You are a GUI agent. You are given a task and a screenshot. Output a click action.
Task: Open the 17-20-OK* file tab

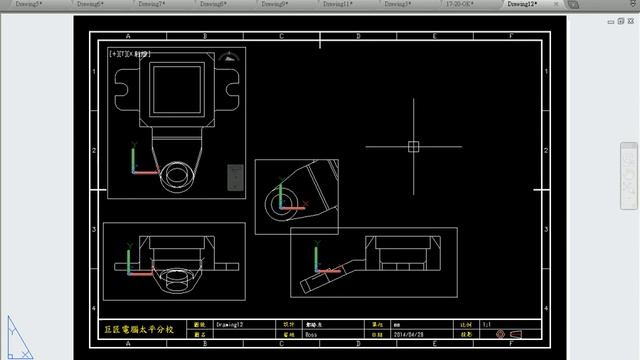(x=460, y=4)
